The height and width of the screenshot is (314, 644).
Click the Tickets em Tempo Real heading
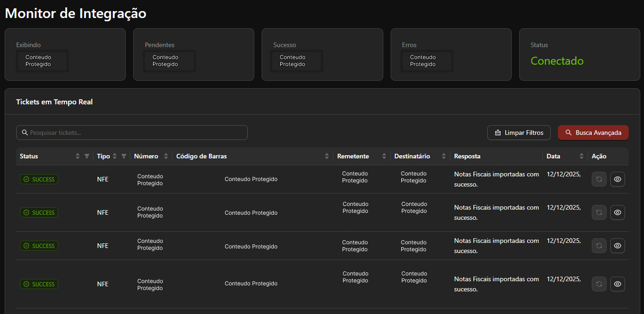tap(55, 102)
